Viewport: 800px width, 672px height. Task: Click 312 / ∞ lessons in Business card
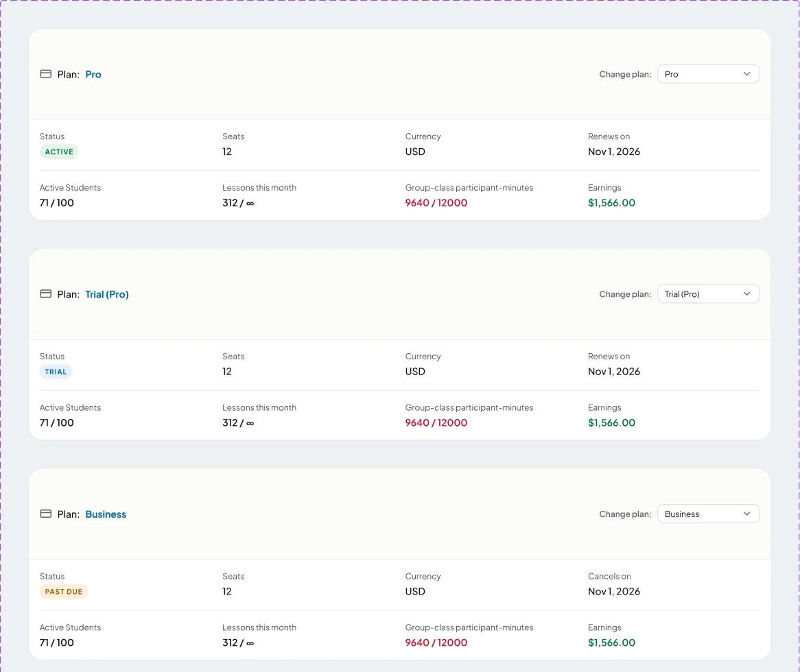coord(238,643)
